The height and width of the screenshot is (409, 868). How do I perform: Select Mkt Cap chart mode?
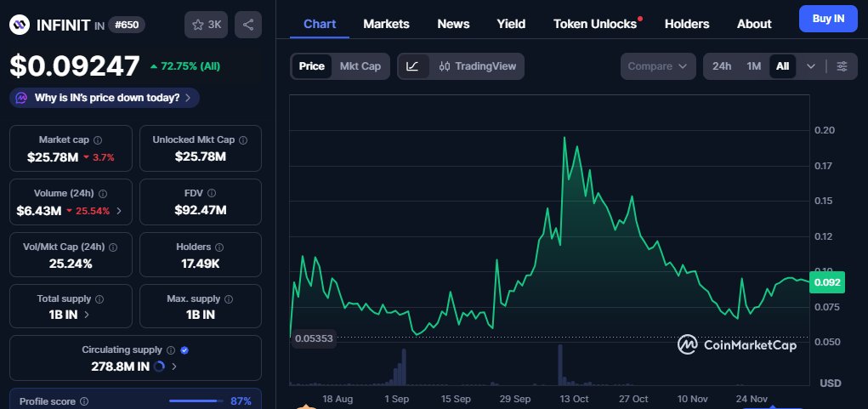pos(360,66)
